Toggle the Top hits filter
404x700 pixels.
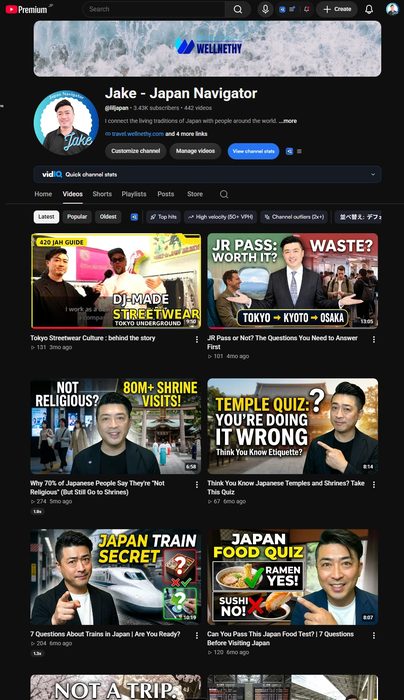[x=163, y=217]
